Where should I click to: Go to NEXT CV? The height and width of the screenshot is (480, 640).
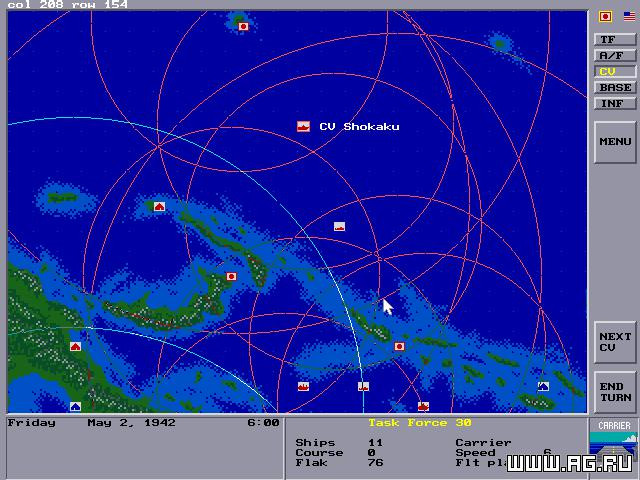(615, 342)
